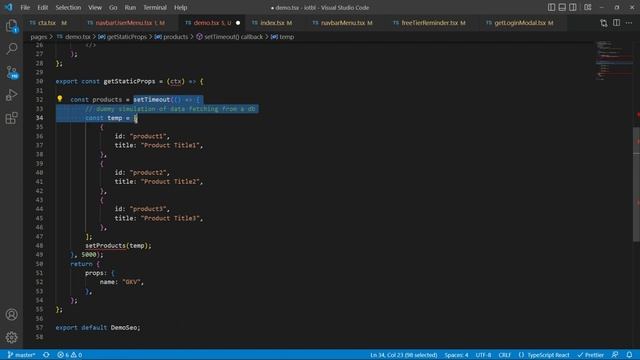This screenshot has width=640, height=360.
Task: Click line number 30 in the gutter
Action: pyautogui.click(x=39, y=81)
